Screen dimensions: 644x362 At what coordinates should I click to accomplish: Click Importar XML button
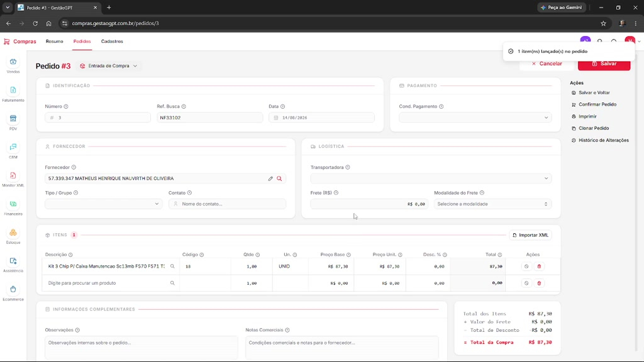click(530, 235)
